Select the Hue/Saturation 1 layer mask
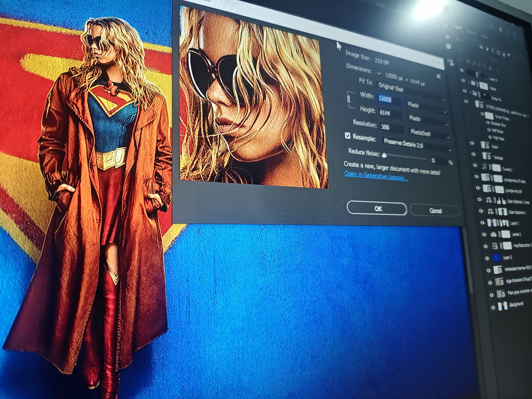The width and height of the screenshot is (532, 399). tap(507, 246)
